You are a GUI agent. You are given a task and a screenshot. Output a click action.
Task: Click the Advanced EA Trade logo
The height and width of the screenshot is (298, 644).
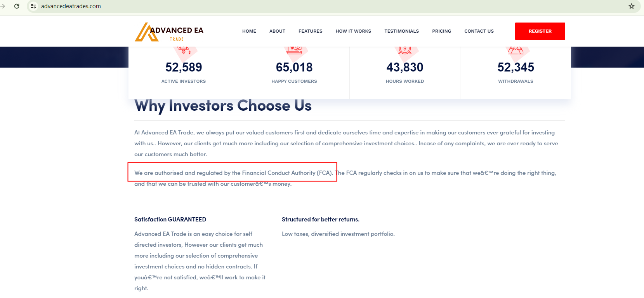point(169,32)
